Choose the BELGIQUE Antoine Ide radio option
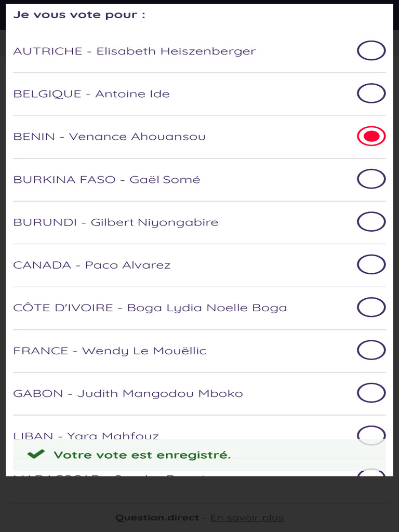 pyautogui.click(x=371, y=94)
